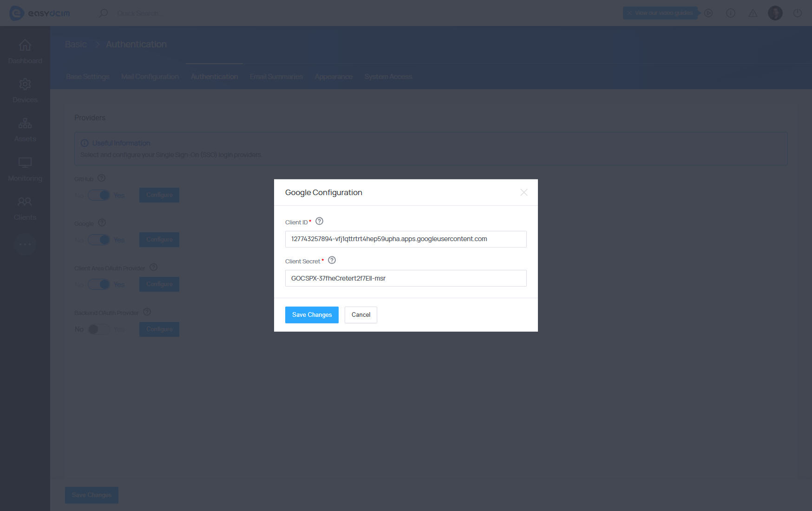Image resolution: width=812 pixels, height=511 pixels.
Task: Expand the more options ellipsis in sidebar
Action: click(25, 244)
